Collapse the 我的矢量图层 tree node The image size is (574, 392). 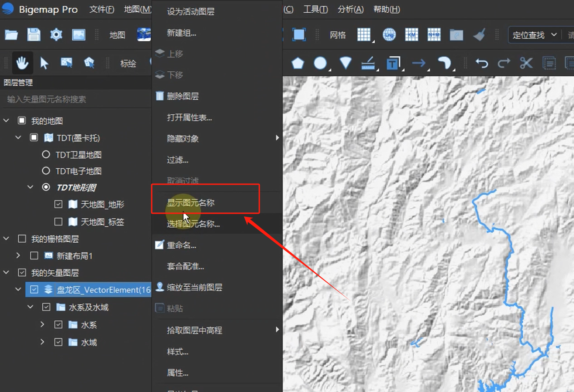point(6,273)
